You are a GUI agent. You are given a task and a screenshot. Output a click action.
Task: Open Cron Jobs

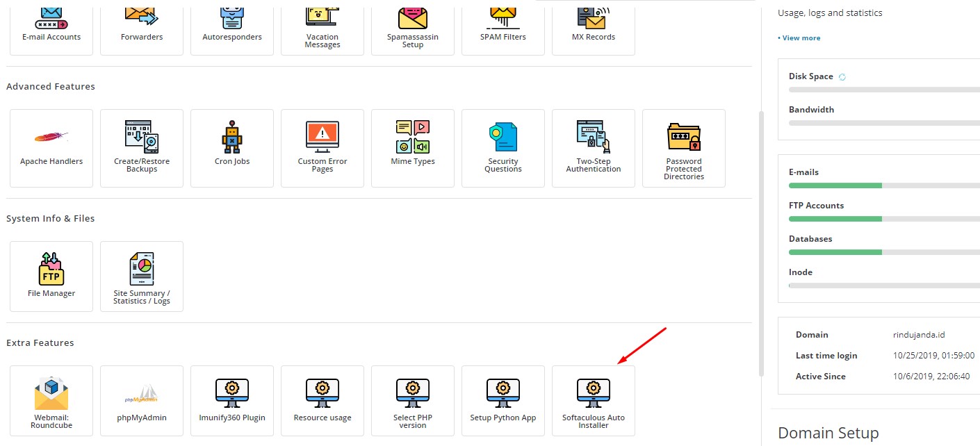click(x=232, y=148)
